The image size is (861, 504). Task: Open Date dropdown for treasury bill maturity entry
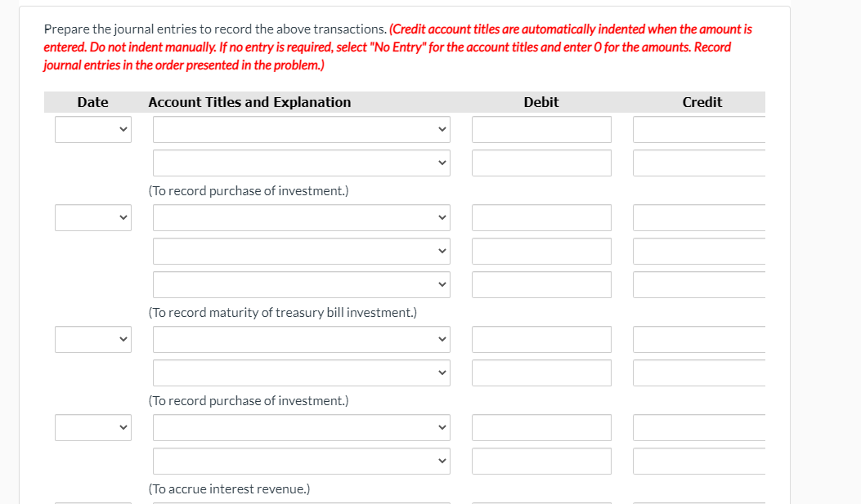click(92, 217)
